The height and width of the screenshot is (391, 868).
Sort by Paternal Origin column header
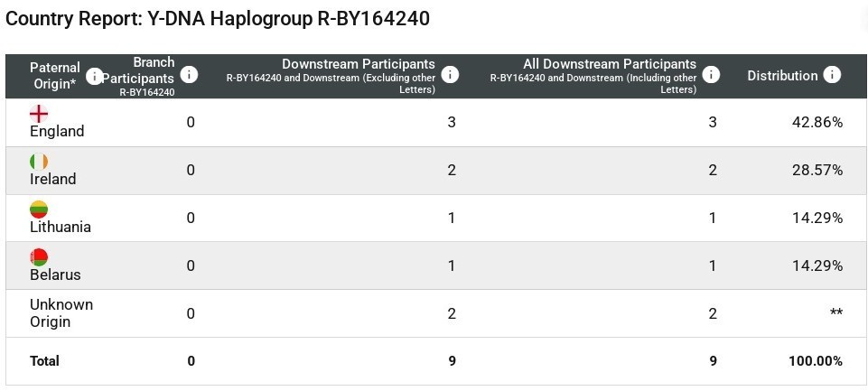tap(54, 76)
